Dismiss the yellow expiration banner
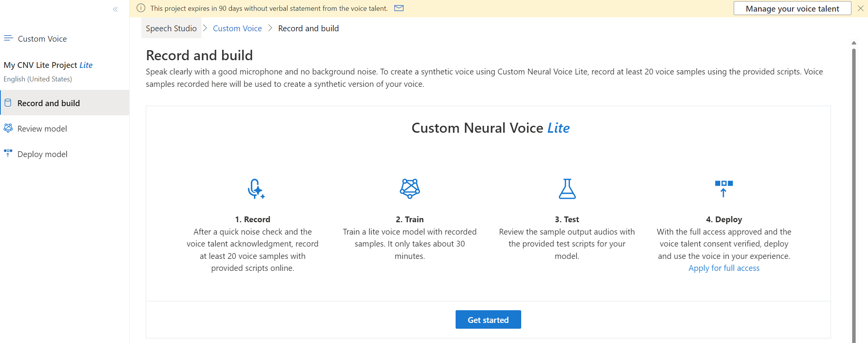 click(x=860, y=8)
